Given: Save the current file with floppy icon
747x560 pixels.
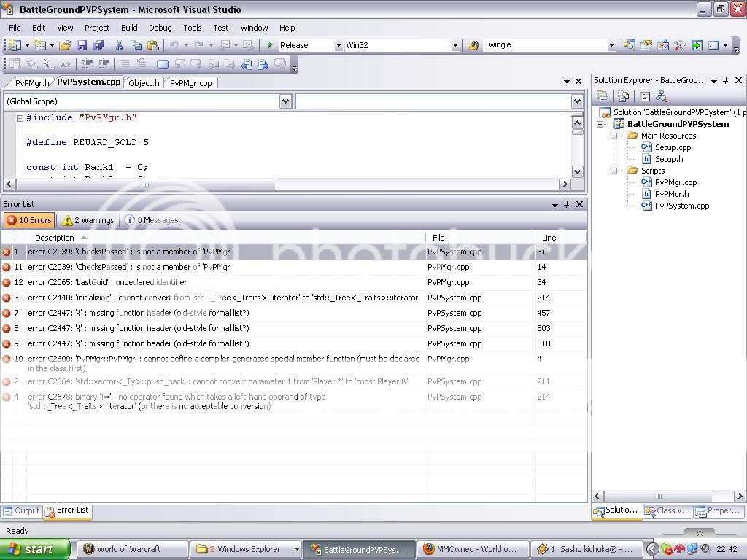Looking at the screenshot, I should click(x=82, y=45).
